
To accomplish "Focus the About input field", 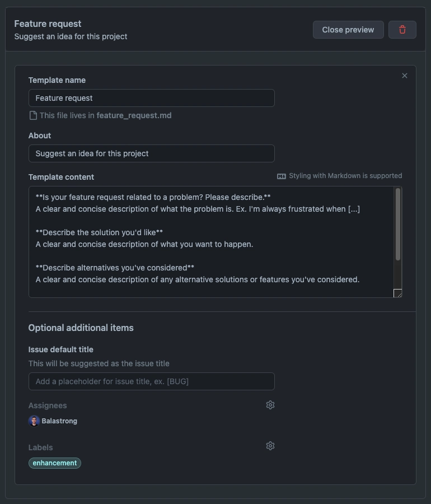I will click(152, 153).
